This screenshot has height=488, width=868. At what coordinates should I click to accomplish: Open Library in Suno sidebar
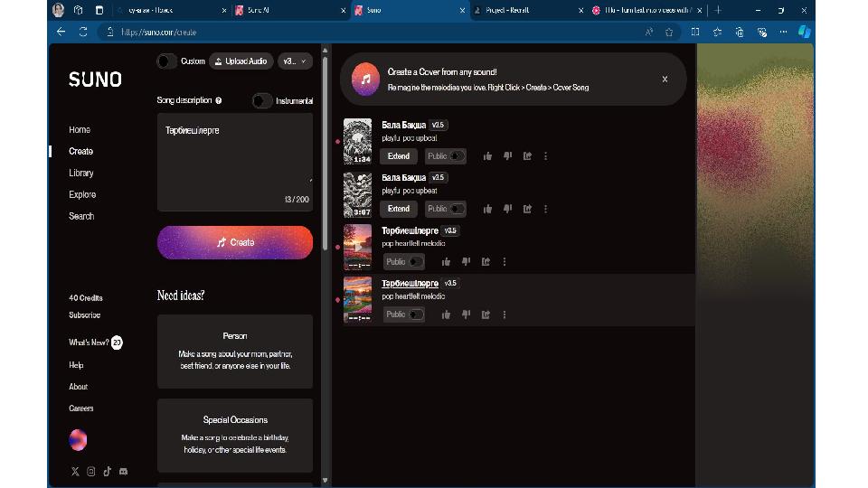tap(80, 173)
